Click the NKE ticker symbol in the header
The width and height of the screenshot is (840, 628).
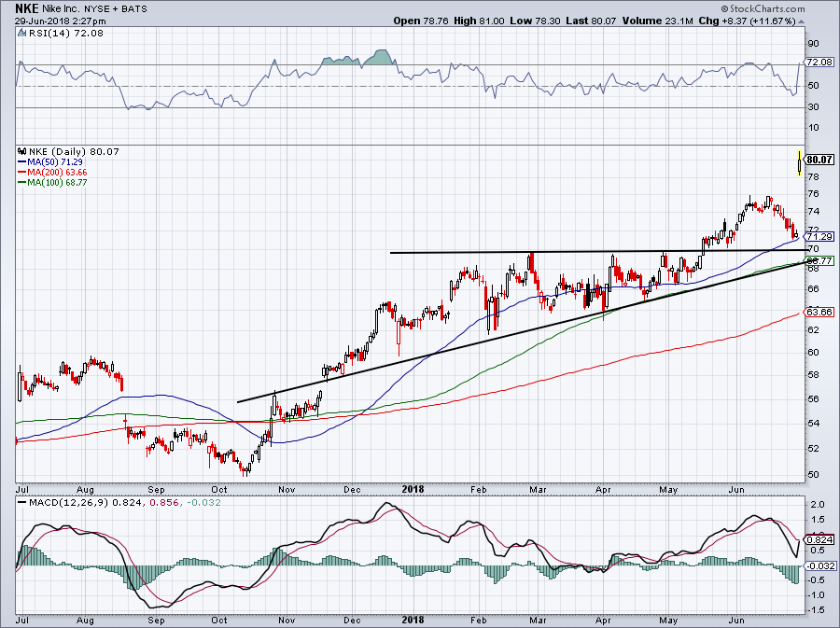coord(27,8)
